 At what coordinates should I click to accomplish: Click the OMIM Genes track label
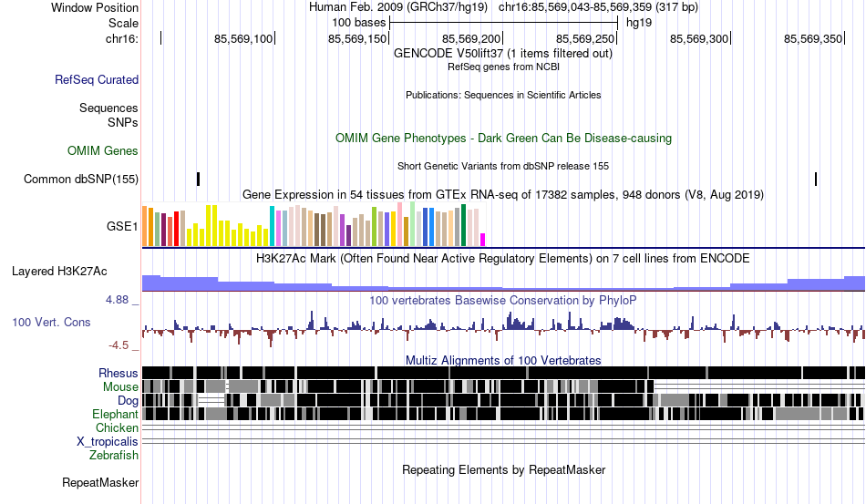point(103,150)
